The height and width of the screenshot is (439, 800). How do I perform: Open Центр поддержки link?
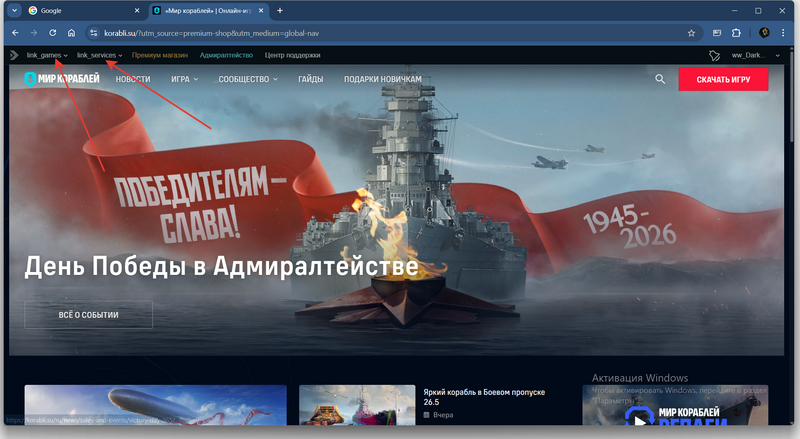292,55
